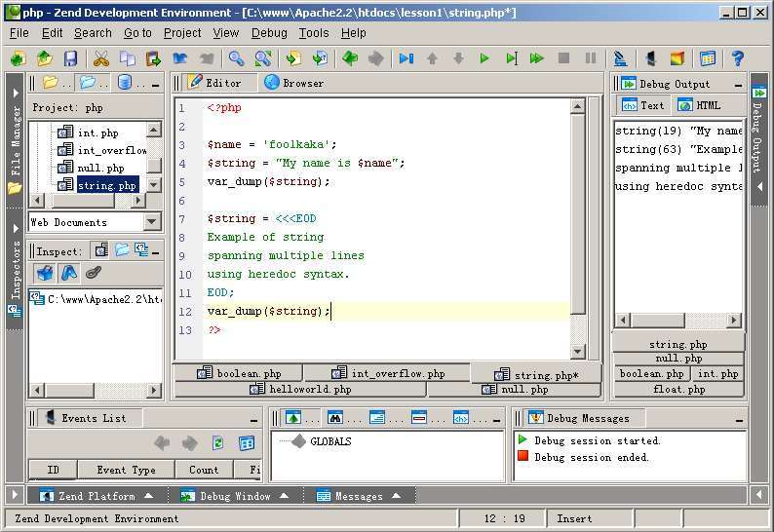Viewport: 774px width, 532px height.
Task: Click the blue table icon in Events List
Action: pos(247,443)
